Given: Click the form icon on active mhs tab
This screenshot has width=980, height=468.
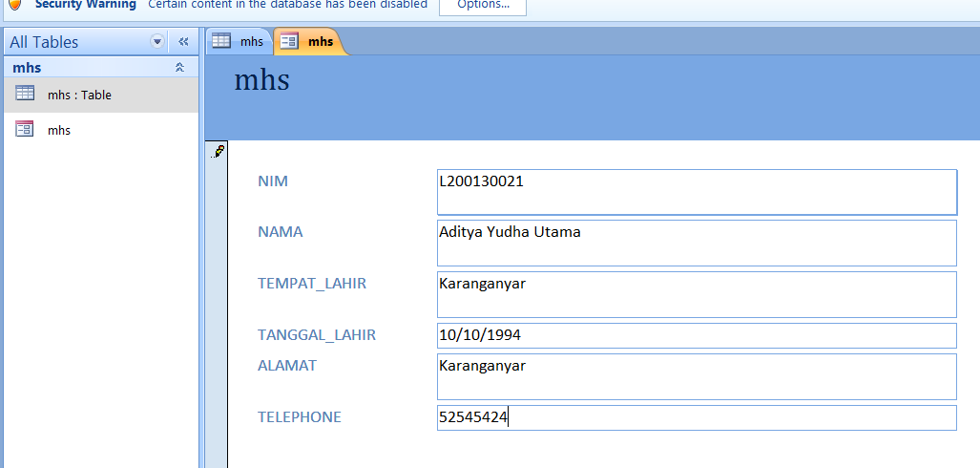Looking at the screenshot, I should [x=288, y=42].
